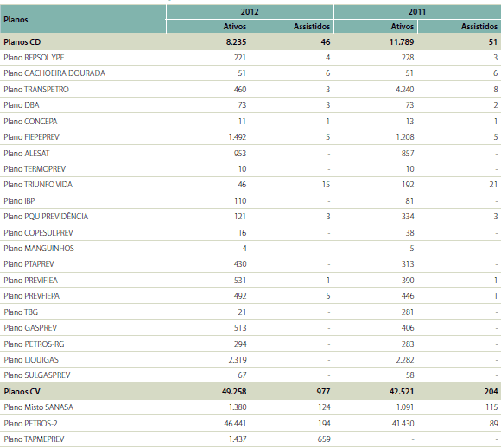This screenshot has height=448, width=501.
Task: Click 'Plano FIEPEPREV' row label
Action: 31,137
